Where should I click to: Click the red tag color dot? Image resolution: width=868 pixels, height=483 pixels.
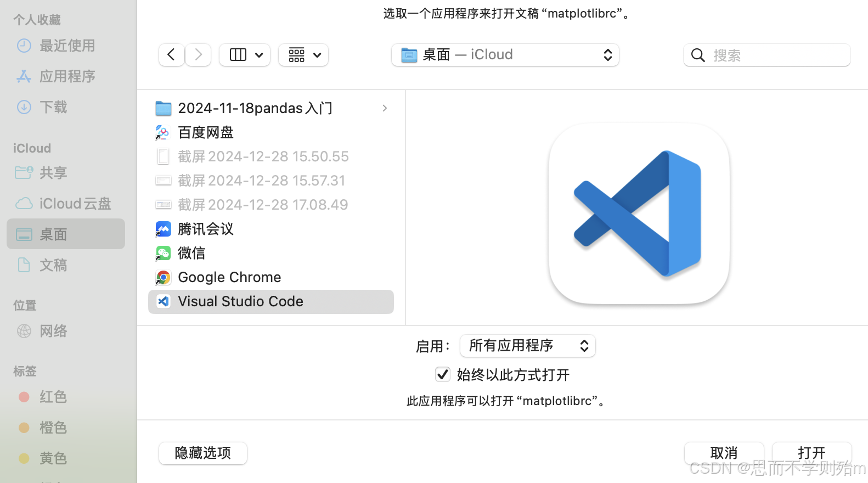point(24,397)
